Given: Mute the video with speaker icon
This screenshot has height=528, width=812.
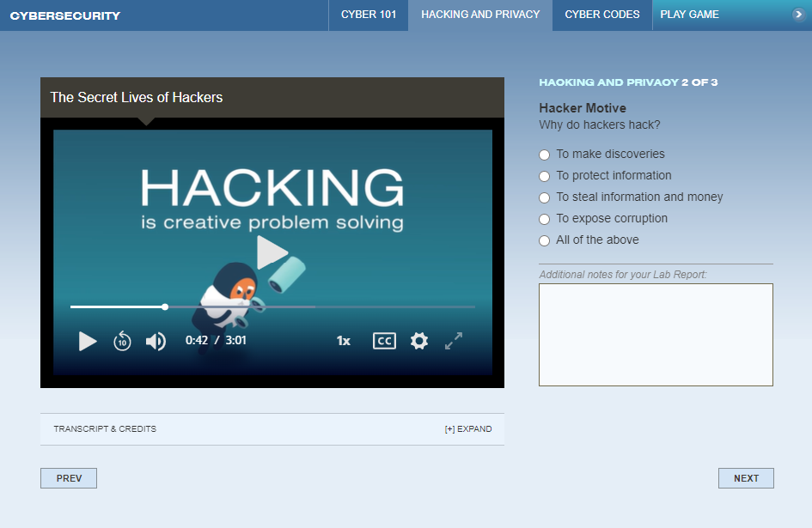Looking at the screenshot, I should tap(156, 341).
